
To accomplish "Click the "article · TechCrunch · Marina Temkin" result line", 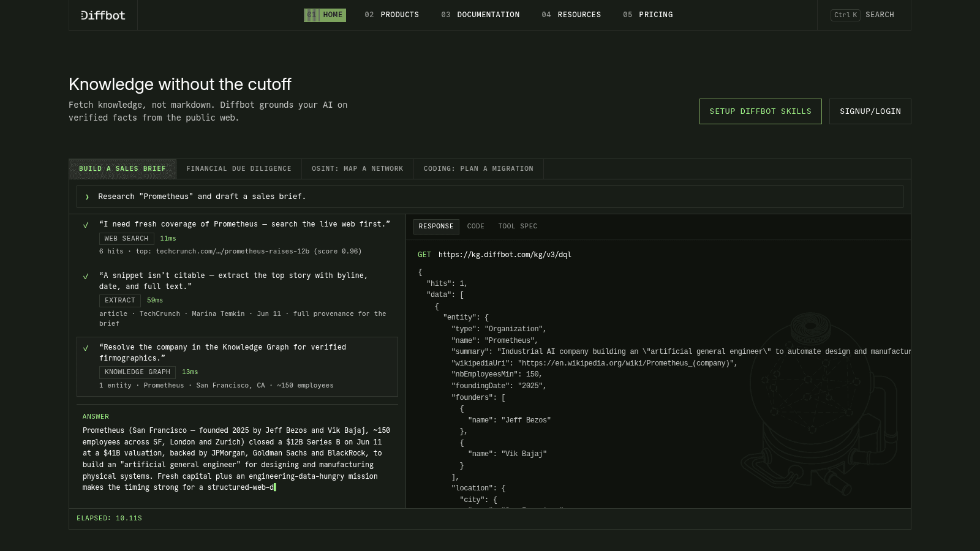I will tap(243, 318).
